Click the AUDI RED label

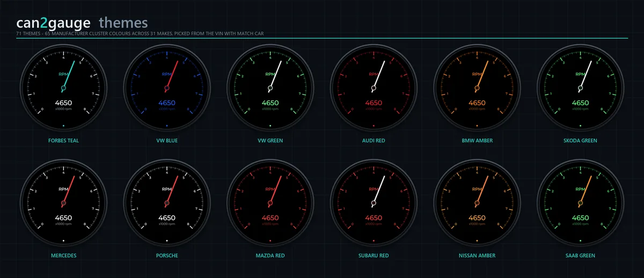coord(374,141)
